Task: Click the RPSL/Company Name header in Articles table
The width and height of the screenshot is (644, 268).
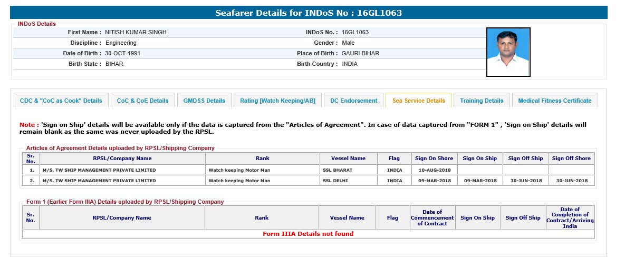Action: [x=122, y=158]
